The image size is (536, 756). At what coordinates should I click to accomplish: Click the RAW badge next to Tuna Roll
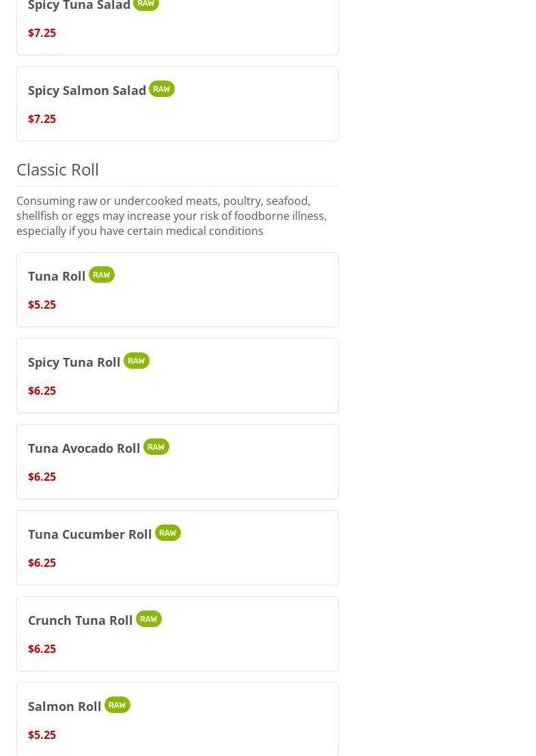coord(101,275)
